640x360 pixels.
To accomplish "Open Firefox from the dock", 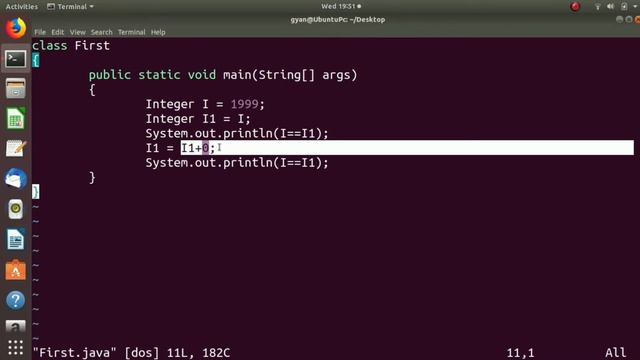I will 16,29.
